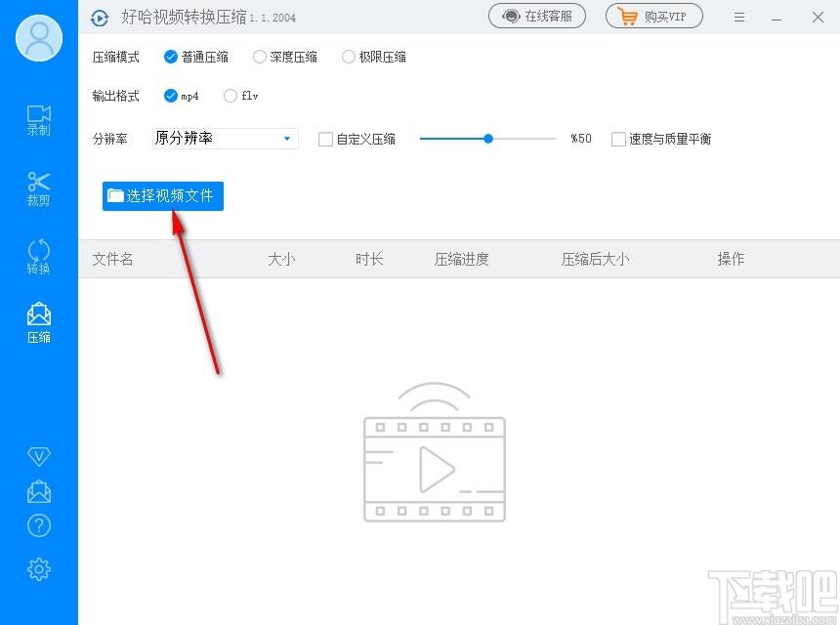Click the VIP diamond icon in sidebar
840x625 pixels.
coord(38,456)
